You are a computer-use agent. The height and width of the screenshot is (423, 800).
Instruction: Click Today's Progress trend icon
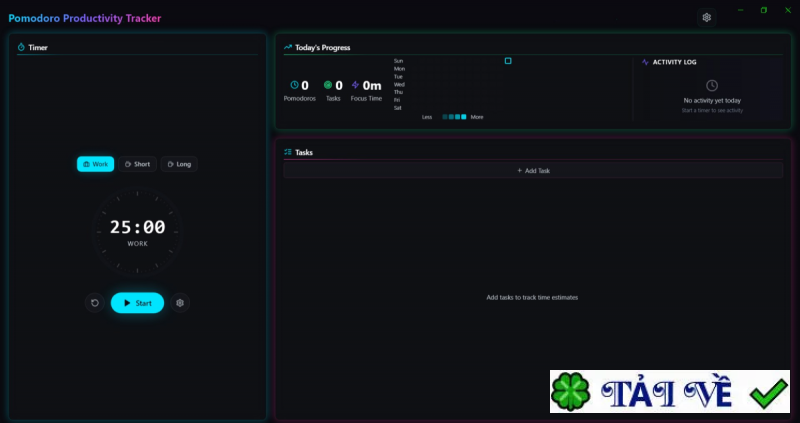click(288, 47)
